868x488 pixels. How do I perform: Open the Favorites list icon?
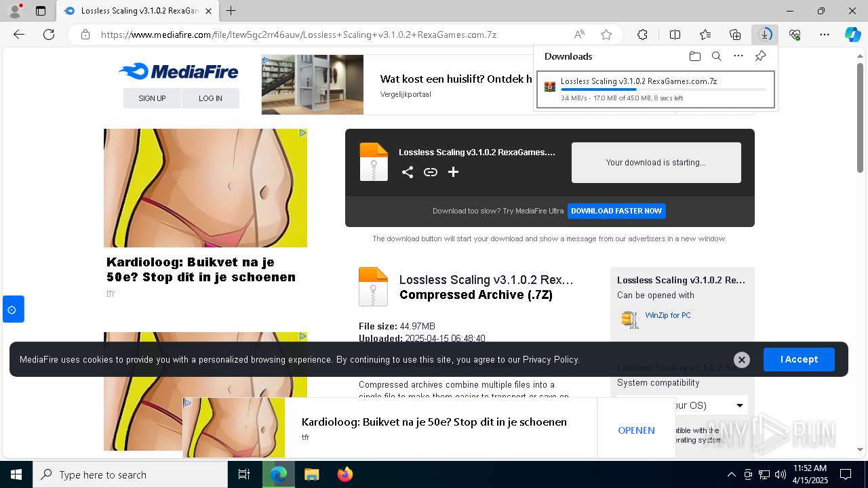pos(705,35)
